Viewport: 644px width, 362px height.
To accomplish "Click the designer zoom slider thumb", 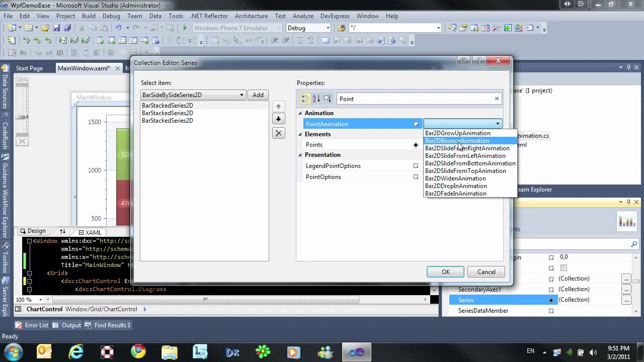I will point(22,117).
